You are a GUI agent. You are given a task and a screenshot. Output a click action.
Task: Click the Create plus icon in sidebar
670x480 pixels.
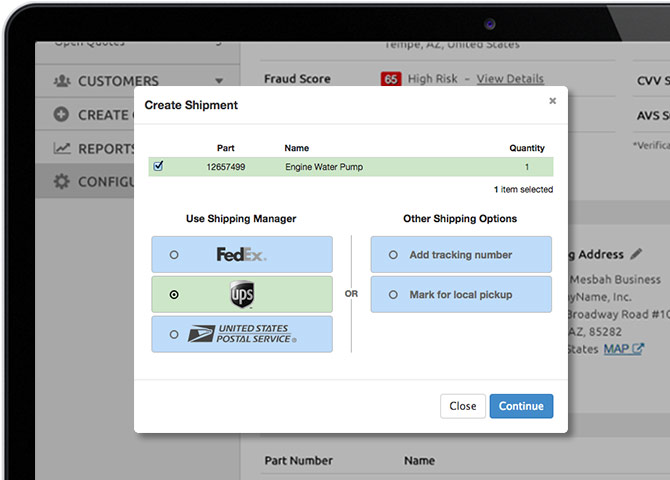[x=61, y=114]
